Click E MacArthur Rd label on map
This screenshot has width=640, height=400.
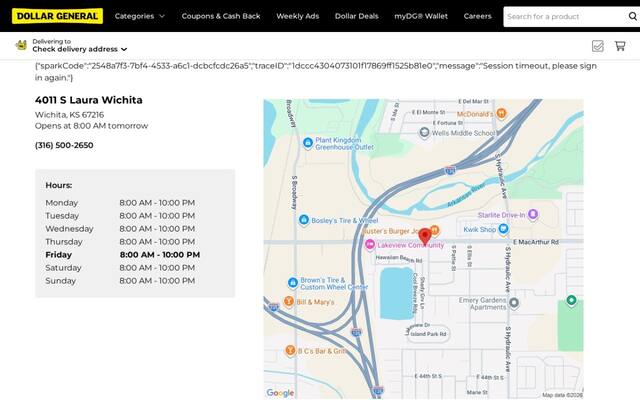tap(536, 242)
